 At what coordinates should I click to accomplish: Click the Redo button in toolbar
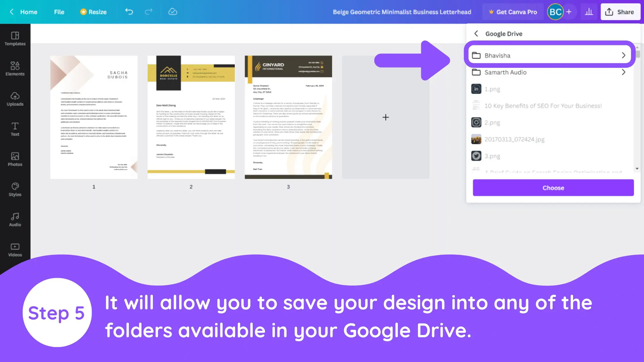point(149,12)
